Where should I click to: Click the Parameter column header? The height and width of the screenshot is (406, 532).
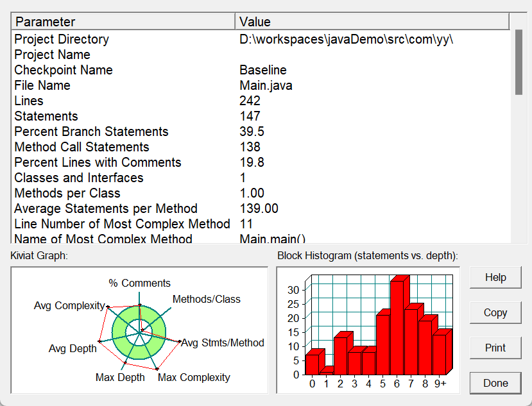123,22
